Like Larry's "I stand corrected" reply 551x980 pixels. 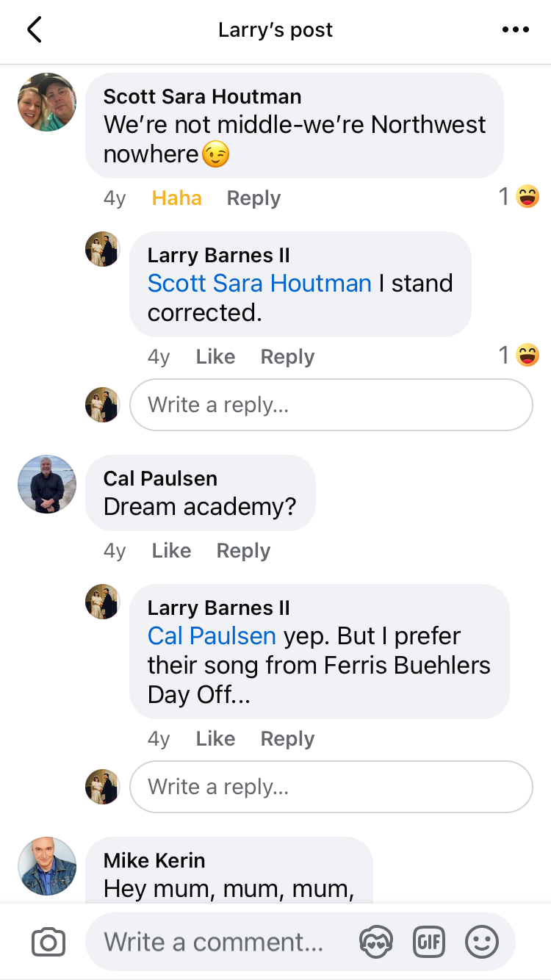click(x=215, y=357)
